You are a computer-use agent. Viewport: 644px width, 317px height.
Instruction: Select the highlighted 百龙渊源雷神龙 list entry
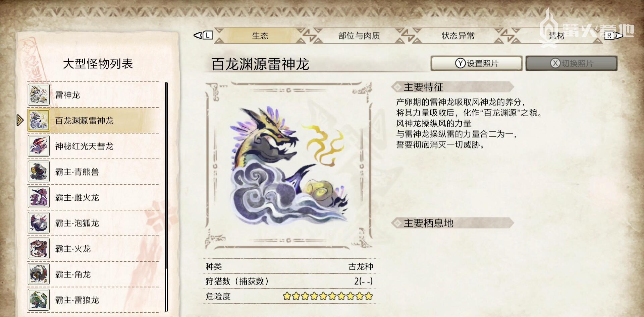(93, 121)
